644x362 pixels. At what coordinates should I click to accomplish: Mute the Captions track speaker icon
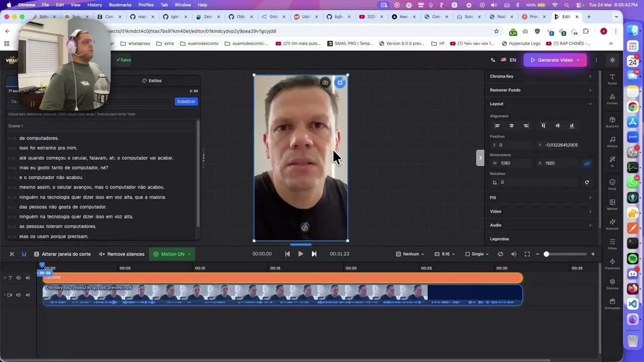28,278
